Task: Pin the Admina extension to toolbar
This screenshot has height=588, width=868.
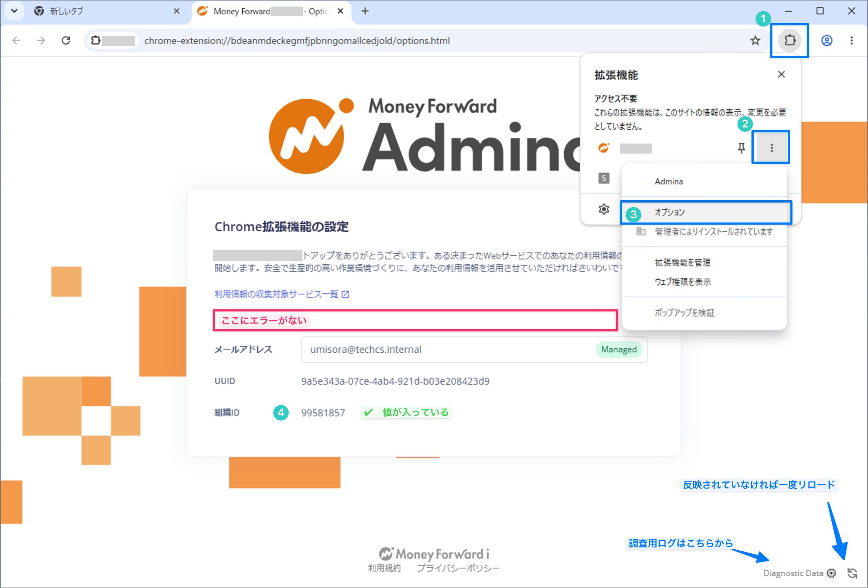Action: point(741,148)
